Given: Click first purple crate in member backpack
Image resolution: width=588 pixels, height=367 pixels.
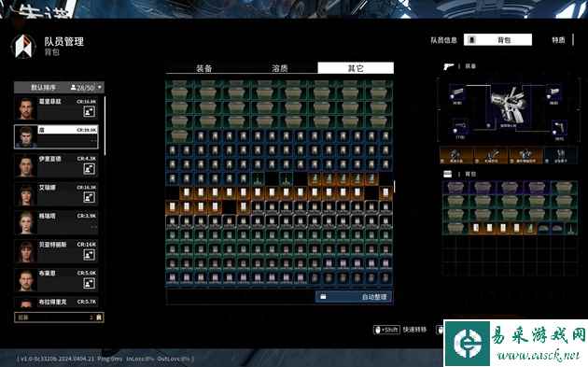Looking at the screenshot, I should click(455, 188).
